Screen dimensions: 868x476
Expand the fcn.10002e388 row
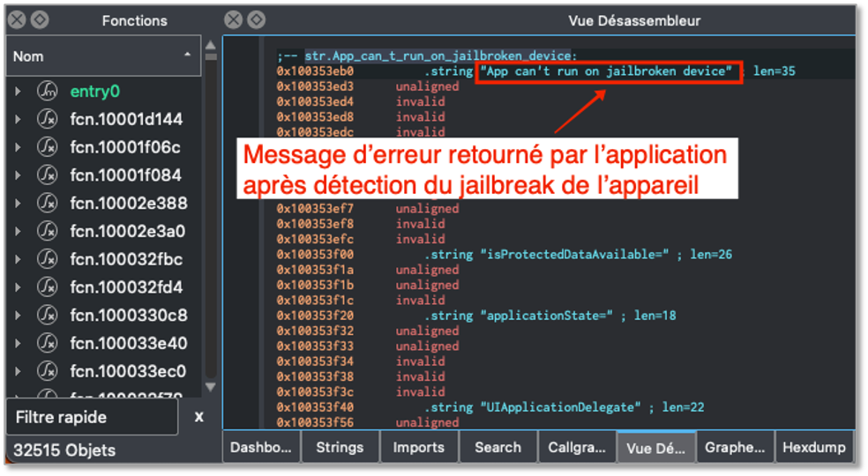(18, 203)
